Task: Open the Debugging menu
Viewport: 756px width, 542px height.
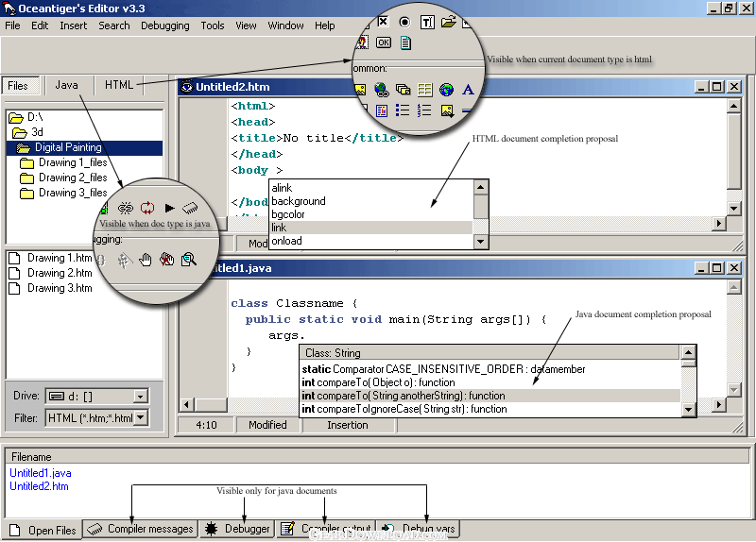Action: (x=164, y=26)
